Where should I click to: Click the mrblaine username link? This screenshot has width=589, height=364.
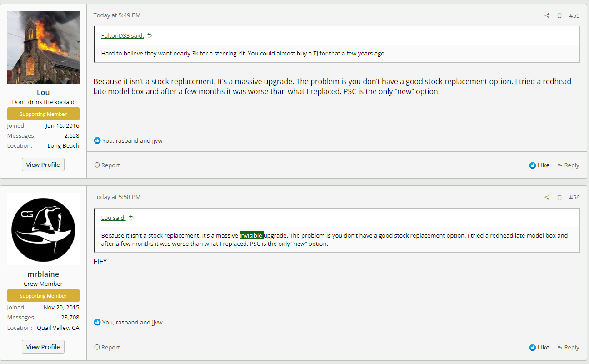point(43,274)
